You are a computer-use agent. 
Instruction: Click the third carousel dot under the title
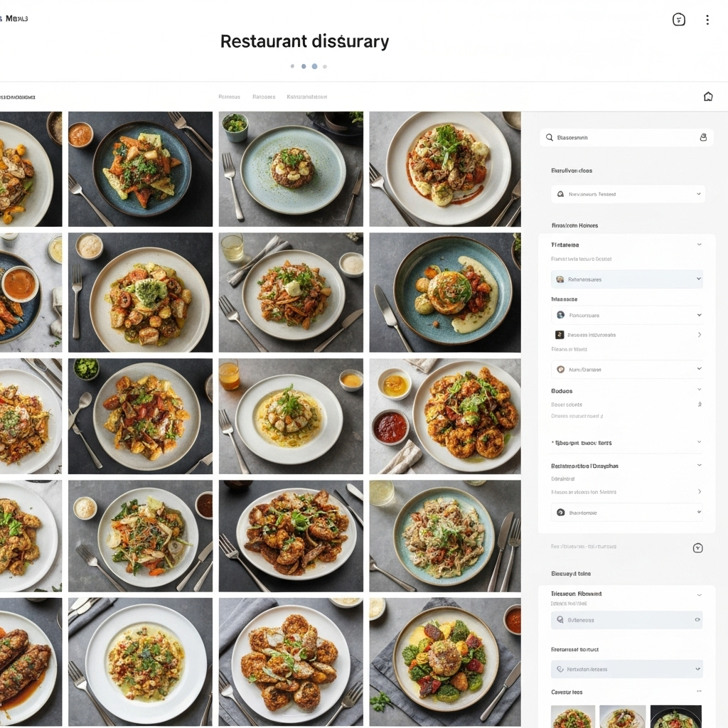click(314, 66)
